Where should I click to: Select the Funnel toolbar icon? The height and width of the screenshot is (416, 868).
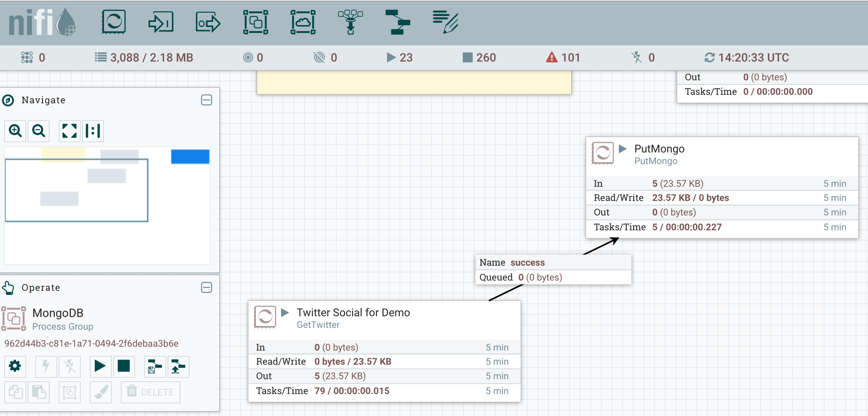[350, 22]
